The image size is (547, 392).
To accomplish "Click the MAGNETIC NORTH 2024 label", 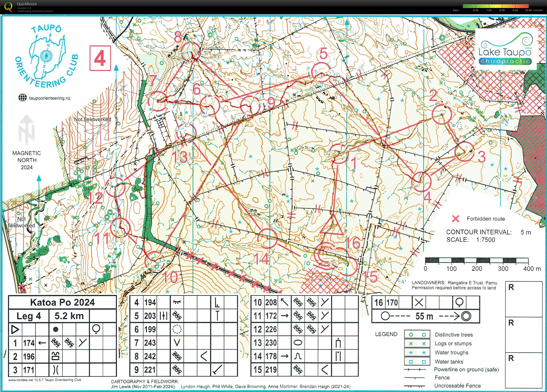I will (x=27, y=160).
